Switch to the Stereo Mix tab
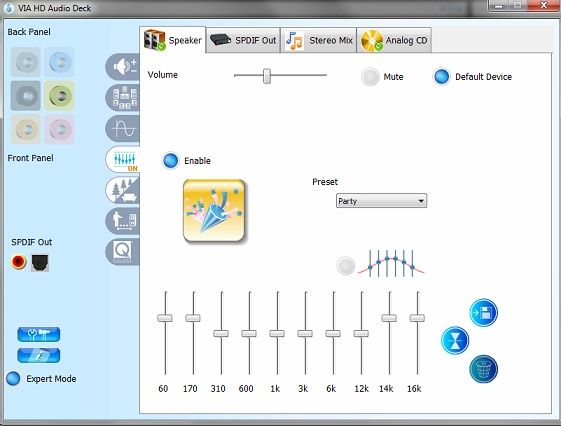The width and height of the screenshot is (561, 426). tap(318, 40)
